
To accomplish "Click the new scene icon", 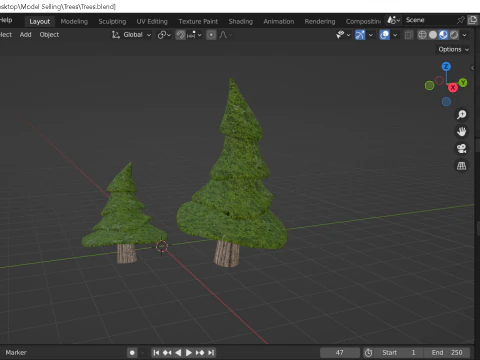I will click(x=472, y=20).
